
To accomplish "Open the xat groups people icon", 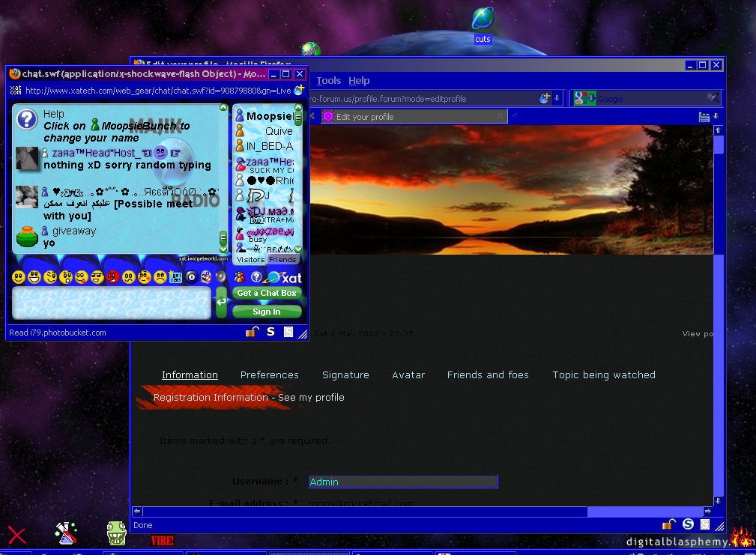I will [240, 277].
